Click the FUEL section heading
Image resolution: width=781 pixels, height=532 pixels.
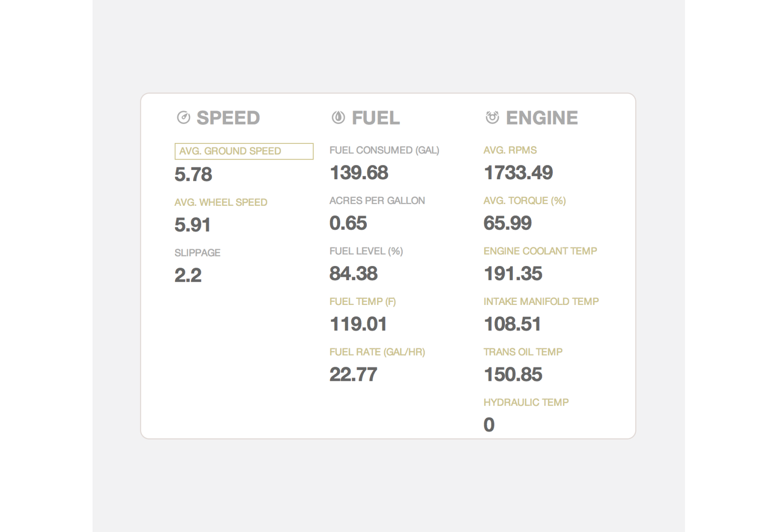(x=376, y=118)
